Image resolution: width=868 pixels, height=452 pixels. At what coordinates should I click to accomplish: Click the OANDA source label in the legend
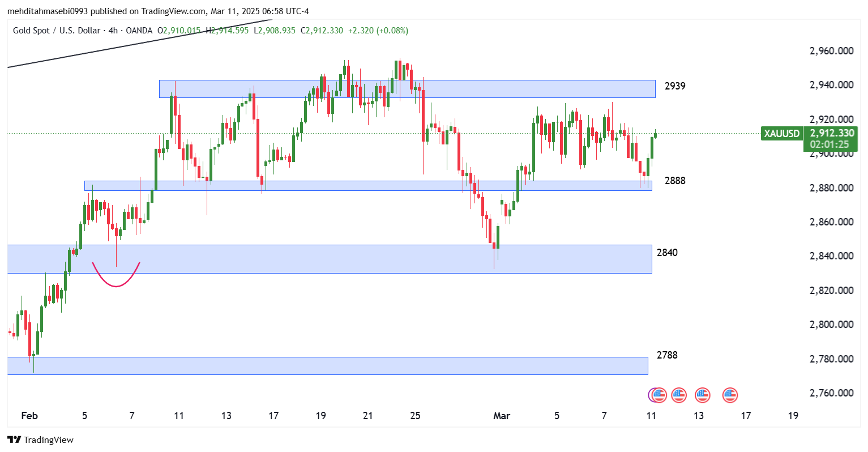coord(139,31)
